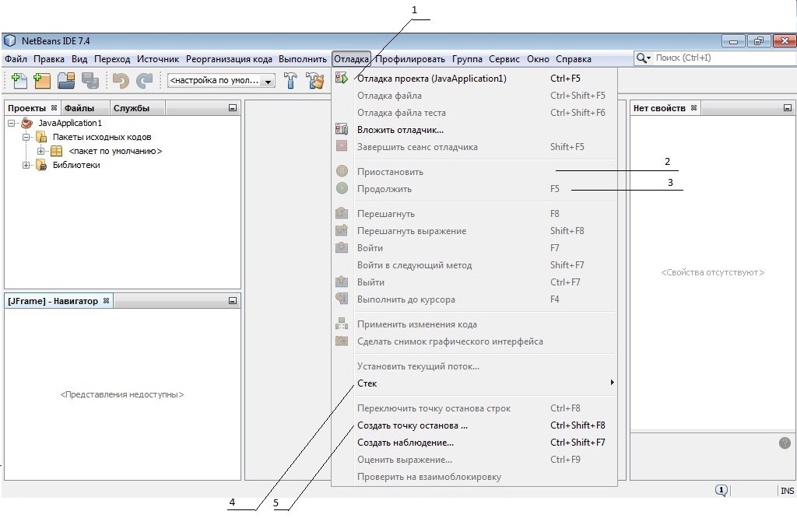Click the attach debugger icon
797x532 pixels.
tap(342, 129)
